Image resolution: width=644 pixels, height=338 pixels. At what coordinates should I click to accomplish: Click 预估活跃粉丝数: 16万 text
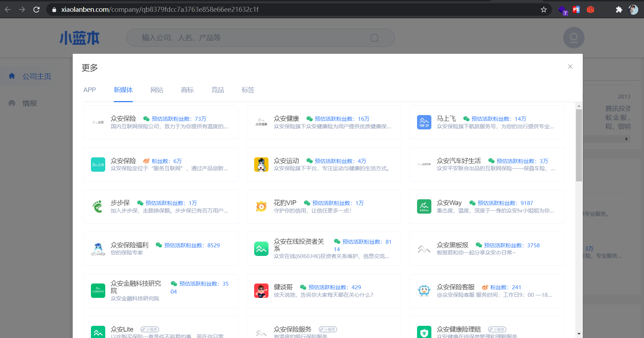(x=342, y=119)
